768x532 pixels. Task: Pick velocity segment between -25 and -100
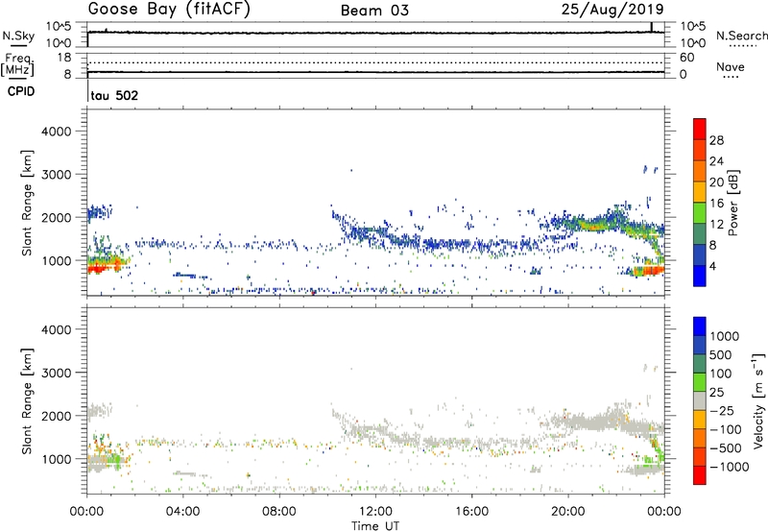pos(700,420)
